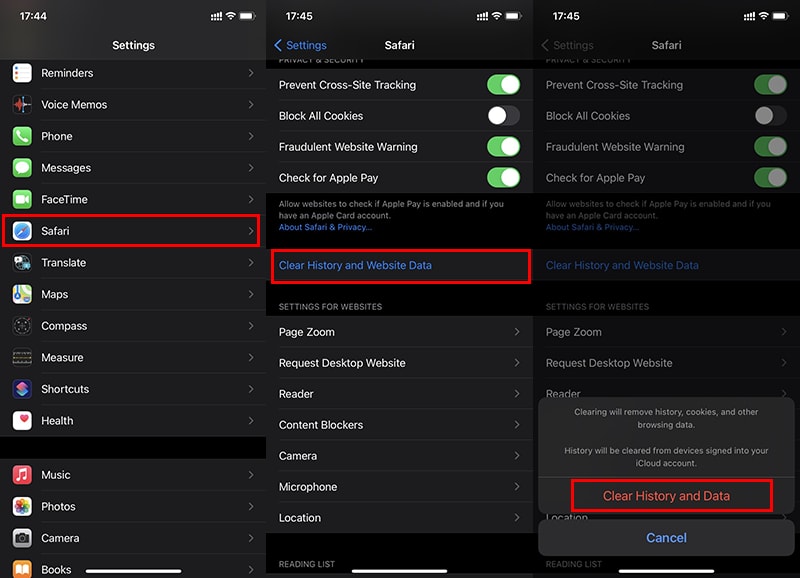800x578 pixels.
Task: Open the Maps settings row
Action: [x=133, y=294]
